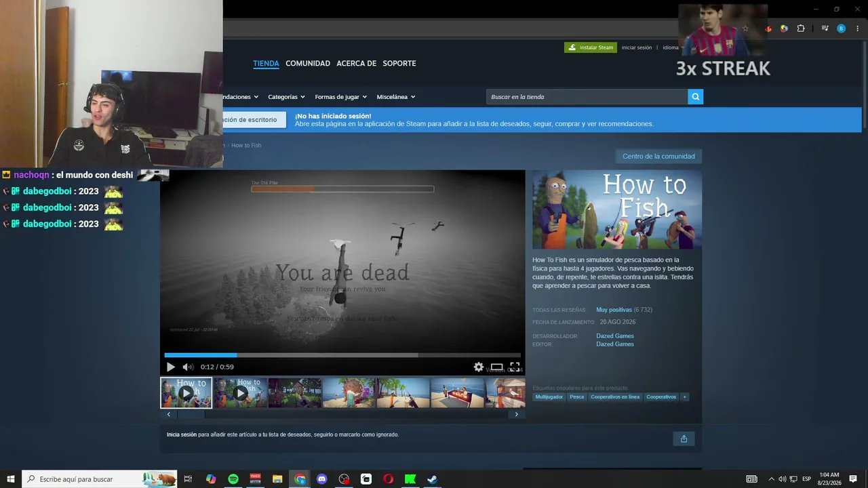Image resolution: width=868 pixels, height=488 pixels.
Task: Show hidden tray icons chevron
Action: (771, 479)
